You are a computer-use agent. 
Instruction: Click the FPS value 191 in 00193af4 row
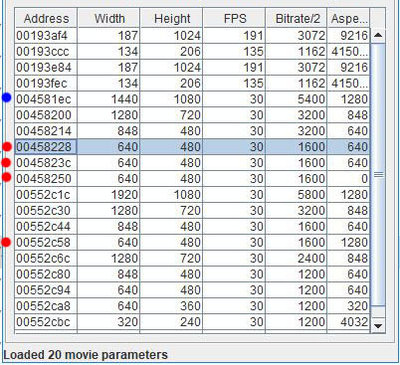click(x=234, y=35)
